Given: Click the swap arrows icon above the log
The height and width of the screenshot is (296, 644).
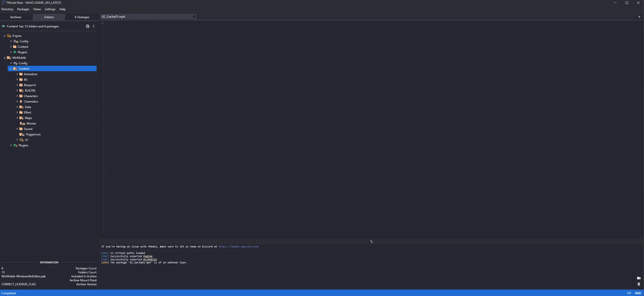Looking at the screenshot, I should tap(371, 242).
